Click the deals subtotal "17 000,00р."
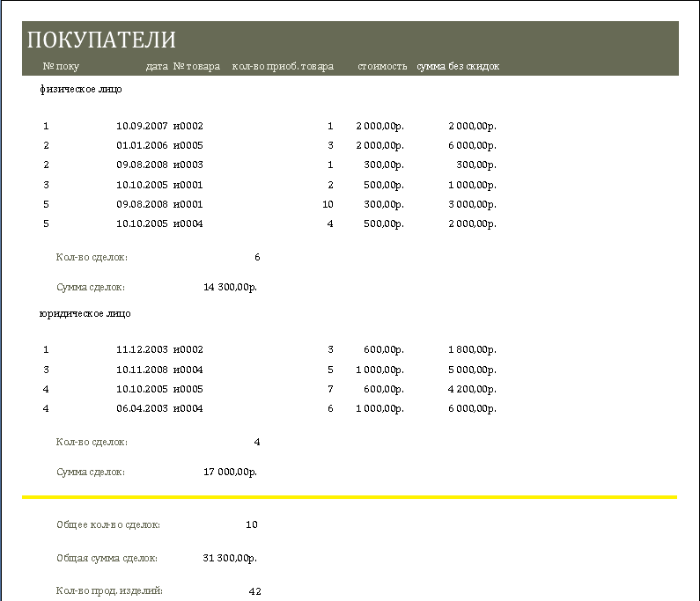The height and width of the screenshot is (601, 700). tap(230, 472)
